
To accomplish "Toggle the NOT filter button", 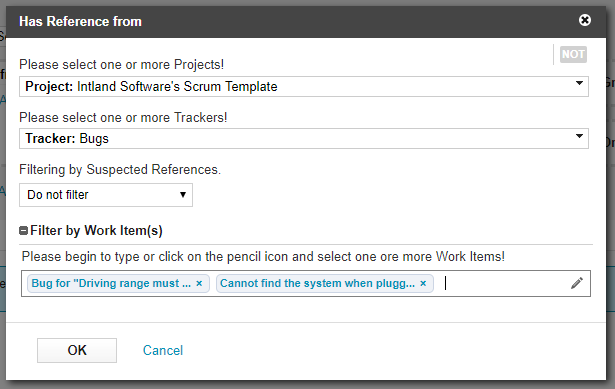I will (573, 54).
